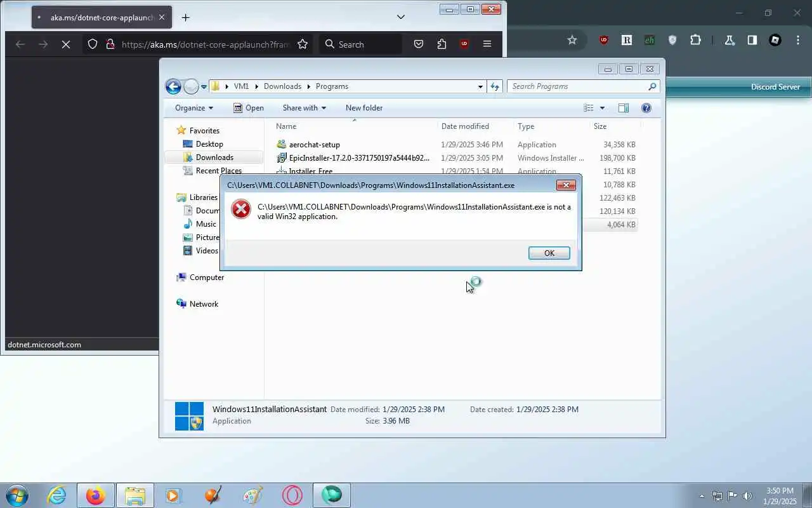The image size is (812, 508).
Task: Select Computer in the navigation pane
Action: 207,277
